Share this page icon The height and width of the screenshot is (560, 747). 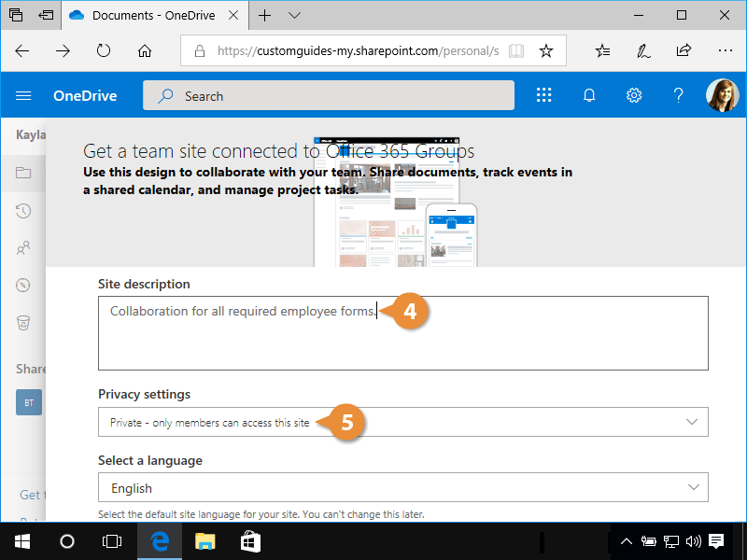(x=684, y=50)
